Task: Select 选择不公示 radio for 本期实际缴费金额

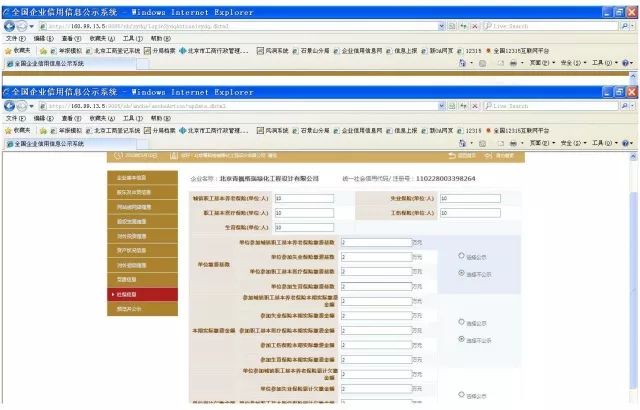Action: (x=459, y=340)
